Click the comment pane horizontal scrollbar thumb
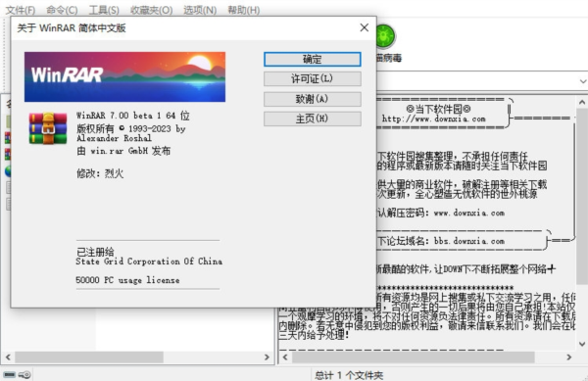Viewport: 588px width, 381px height. [x=414, y=357]
